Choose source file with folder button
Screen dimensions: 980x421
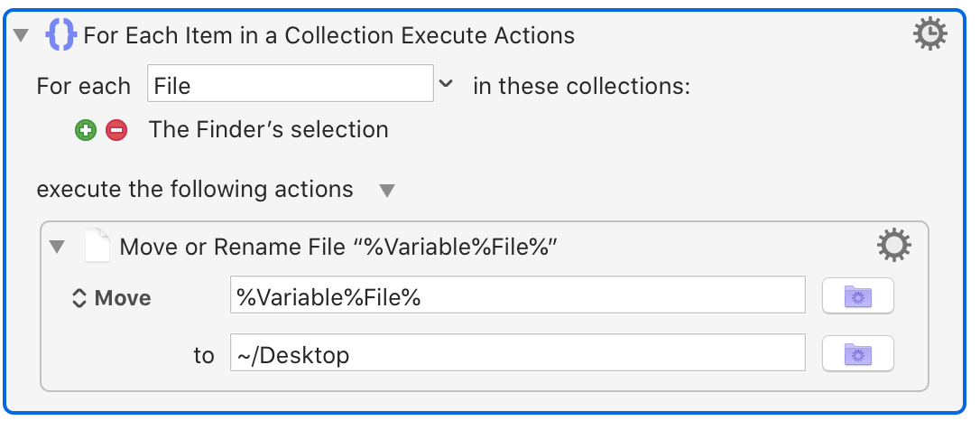pyautogui.click(x=857, y=295)
